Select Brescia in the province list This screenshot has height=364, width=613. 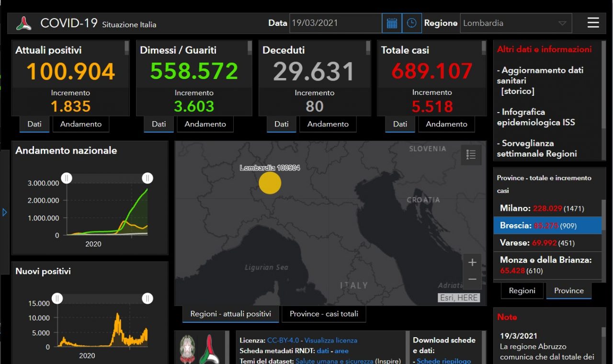click(547, 226)
